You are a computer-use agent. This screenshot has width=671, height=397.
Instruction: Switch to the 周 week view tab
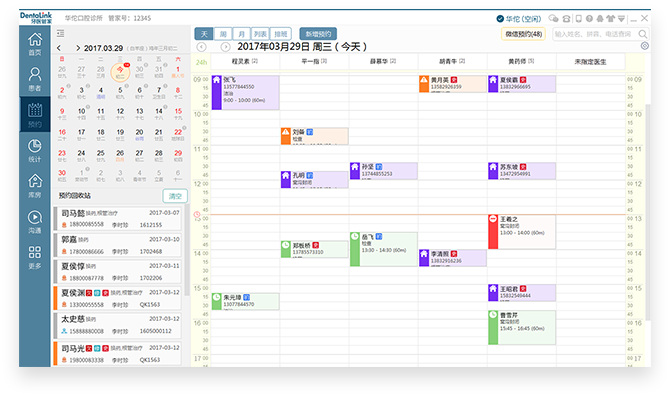pos(223,34)
